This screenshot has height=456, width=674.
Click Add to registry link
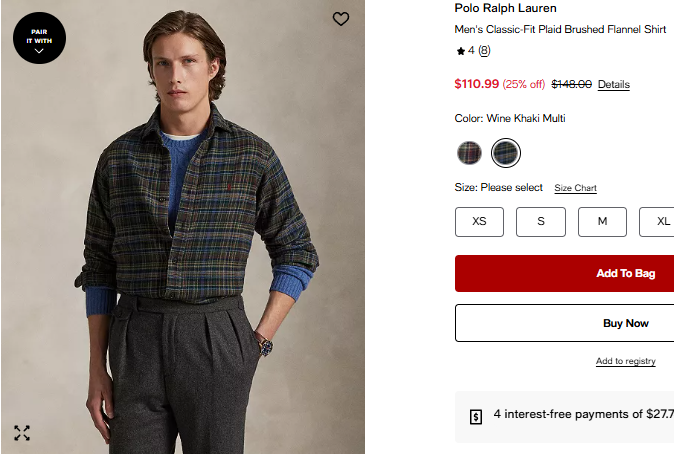click(626, 361)
